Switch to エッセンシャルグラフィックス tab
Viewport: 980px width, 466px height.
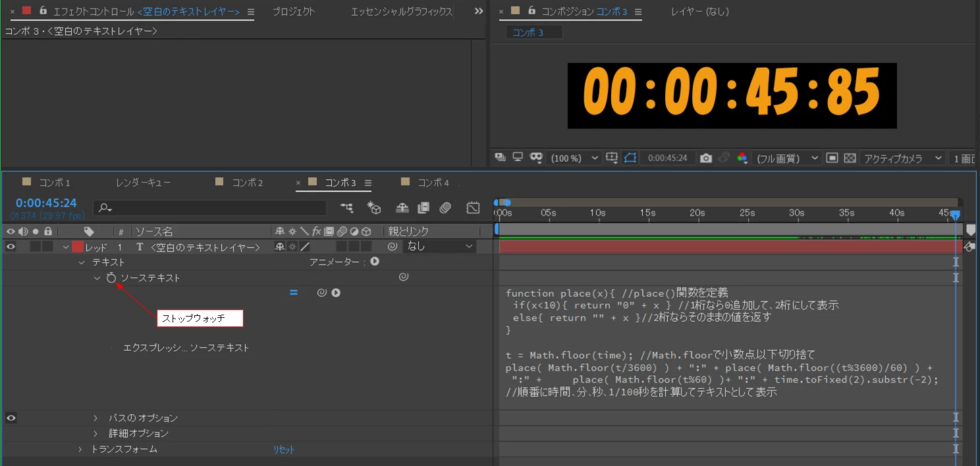coord(402,11)
